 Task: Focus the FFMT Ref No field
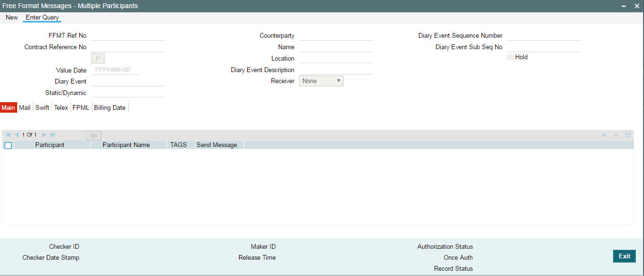pos(128,35)
